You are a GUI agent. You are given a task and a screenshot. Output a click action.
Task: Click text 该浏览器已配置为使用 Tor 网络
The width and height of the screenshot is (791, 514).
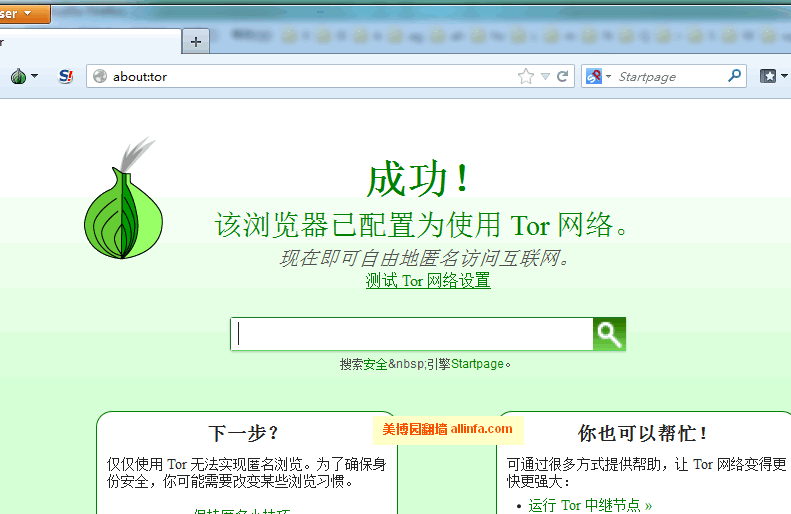coord(421,224)
